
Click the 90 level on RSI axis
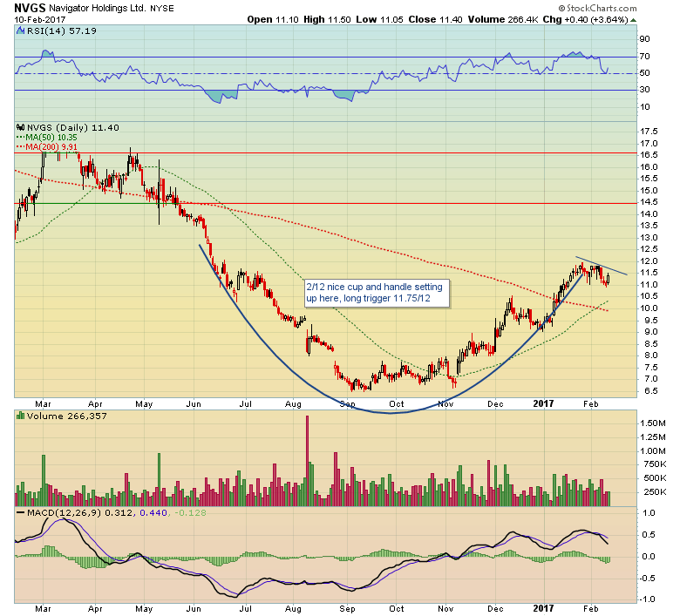point(644,39)
